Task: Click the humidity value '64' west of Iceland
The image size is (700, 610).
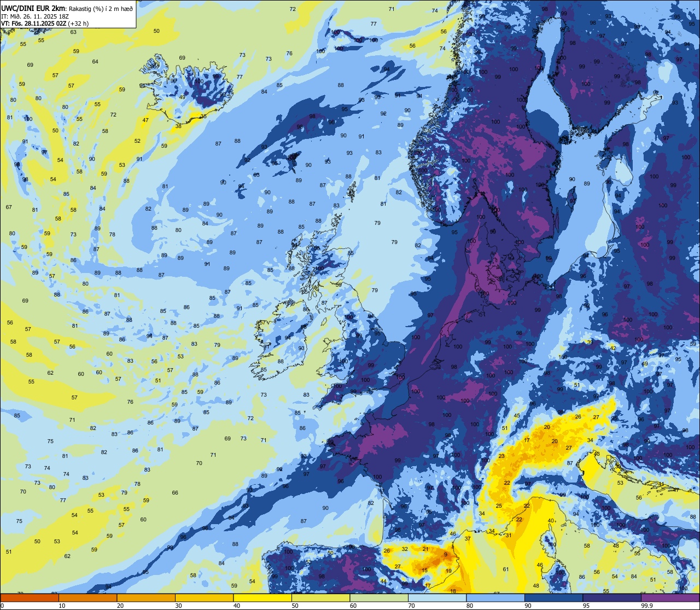Action: [x=95, y=62]
